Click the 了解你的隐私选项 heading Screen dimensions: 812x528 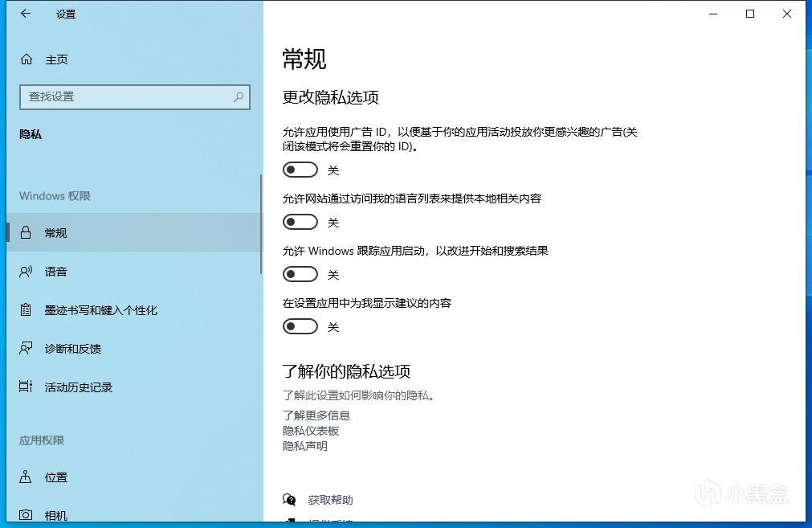coord(346,371)
